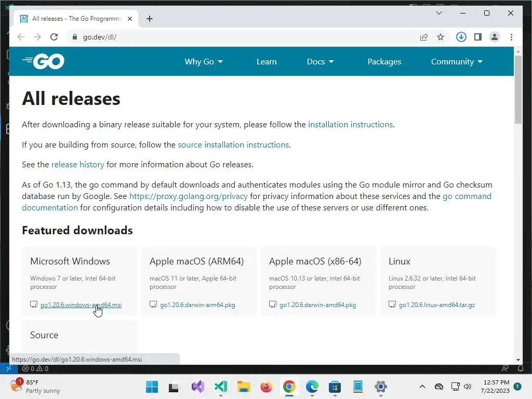This screenshot has height=399, width=532.
Task: Click the address bar URL go.dev/dl/
Action: (x=99, y=37)
